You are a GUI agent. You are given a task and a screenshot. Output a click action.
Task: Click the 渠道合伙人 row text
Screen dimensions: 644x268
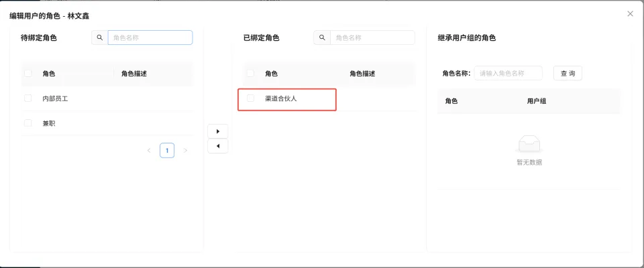[x=281, y=98]
